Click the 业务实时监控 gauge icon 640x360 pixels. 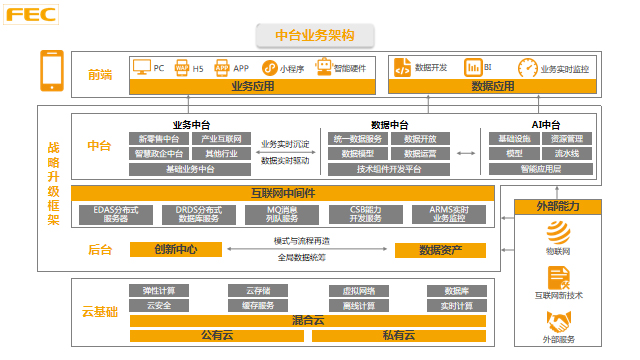tap(528, 68)
